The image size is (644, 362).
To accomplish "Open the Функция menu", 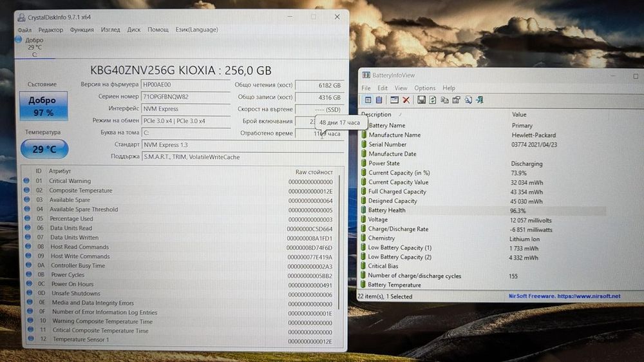I will [82, 30].
